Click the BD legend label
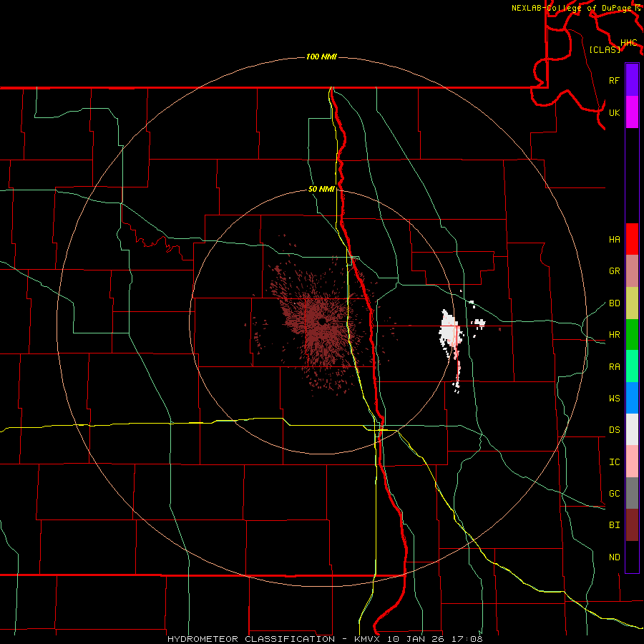 coord(614,303)
